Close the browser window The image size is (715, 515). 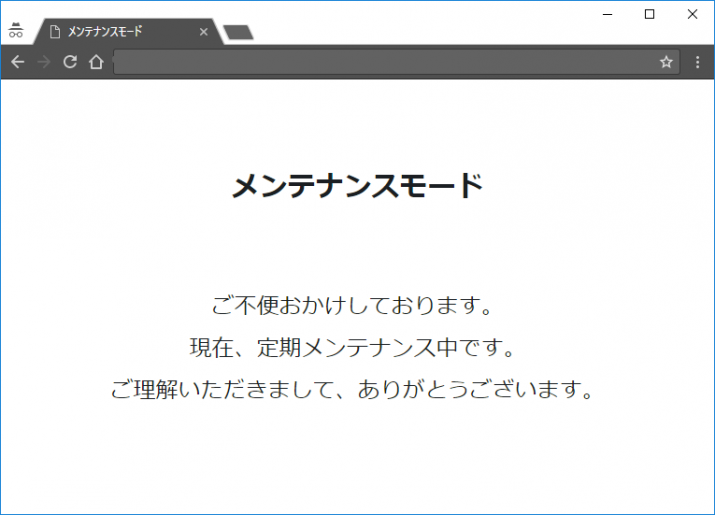pyautogui.click(x=692, y=14)
